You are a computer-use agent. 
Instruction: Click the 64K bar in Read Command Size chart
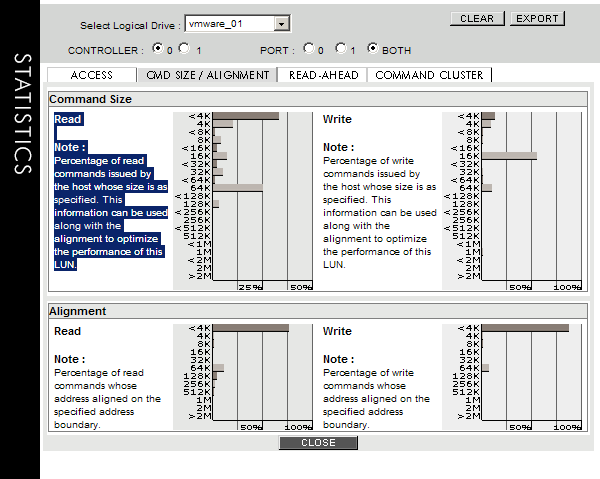pyautogui.click(x=237, y=187)
